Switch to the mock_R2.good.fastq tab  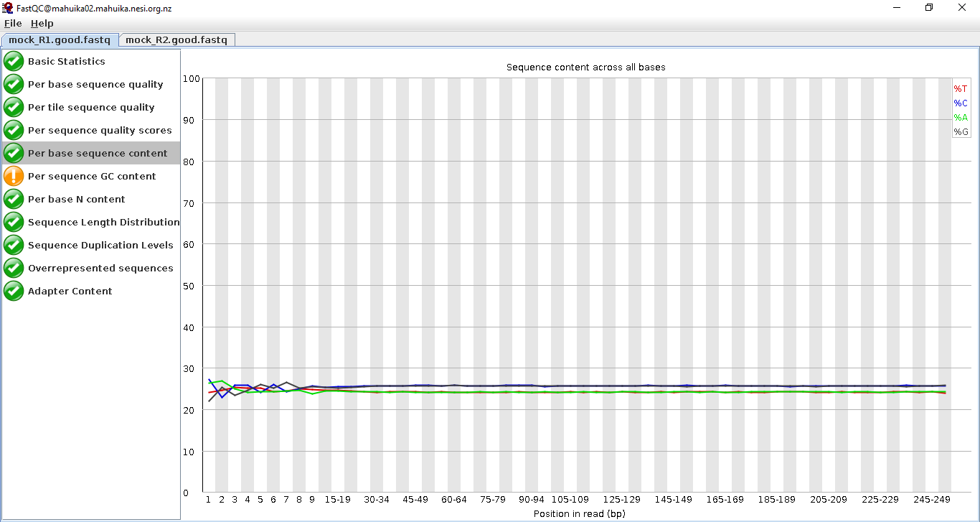pos(176,40)
